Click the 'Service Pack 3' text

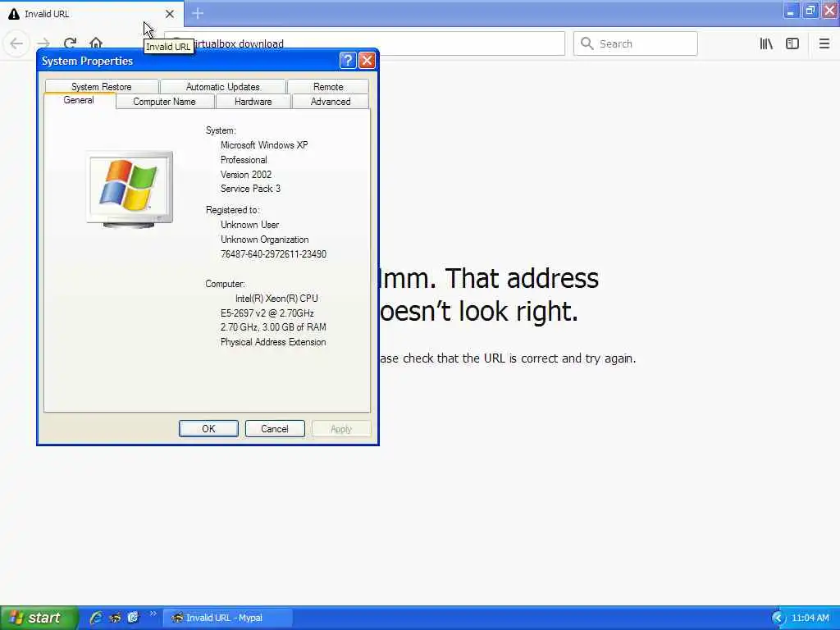coord(250,189)
